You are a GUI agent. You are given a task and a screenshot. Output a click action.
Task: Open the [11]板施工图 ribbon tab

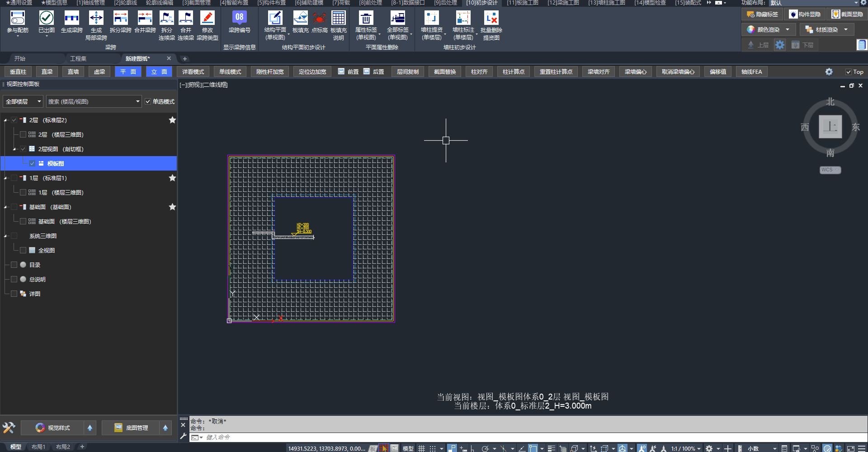522,3
